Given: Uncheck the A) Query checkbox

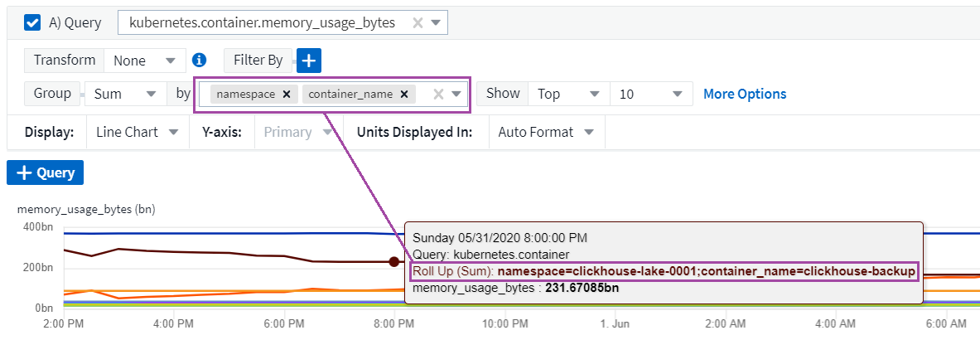Looking at the screenshot, I should pos(33,22).
